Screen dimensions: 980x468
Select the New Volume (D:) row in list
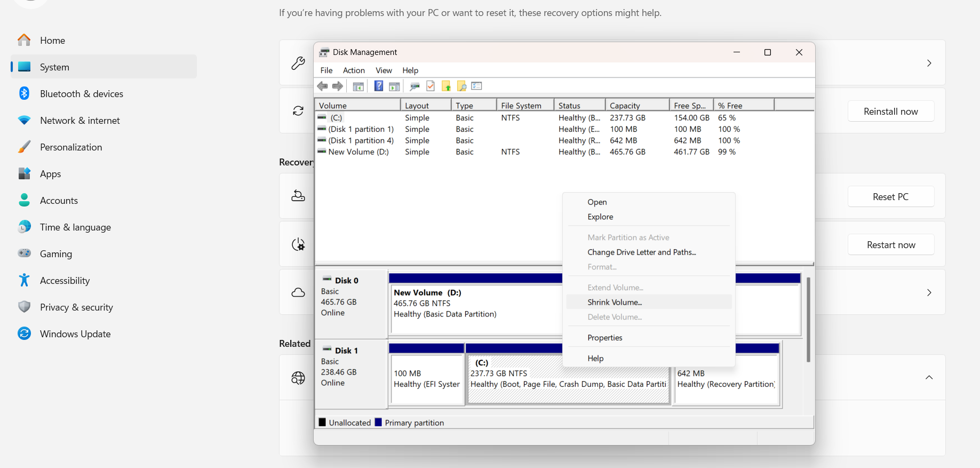pyautogui.click(x=564, y=152)
